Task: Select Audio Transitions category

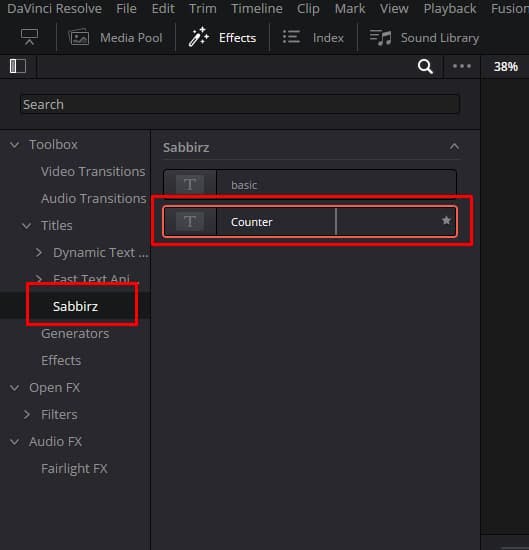Action: [94, 199]
